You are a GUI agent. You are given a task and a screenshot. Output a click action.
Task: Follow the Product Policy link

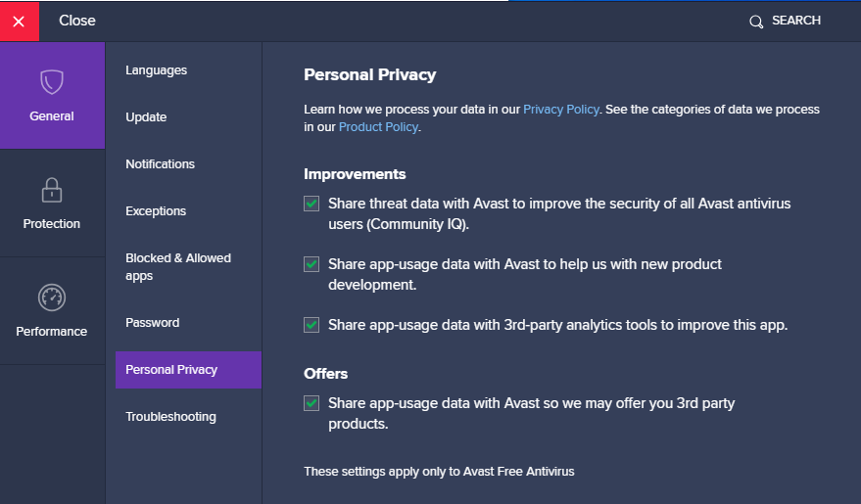click(x=378, y=127)
